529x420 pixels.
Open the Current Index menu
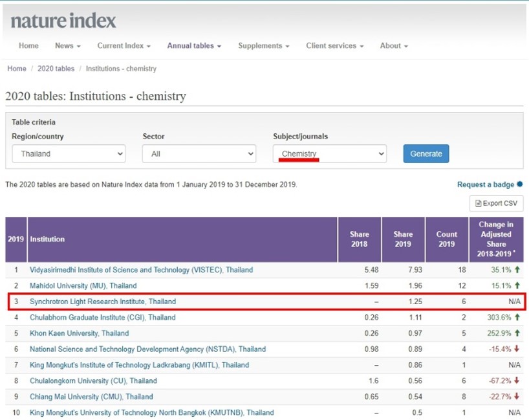124,45
